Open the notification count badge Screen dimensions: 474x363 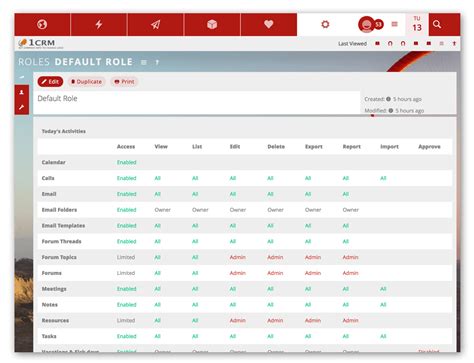tap(379, 24)
